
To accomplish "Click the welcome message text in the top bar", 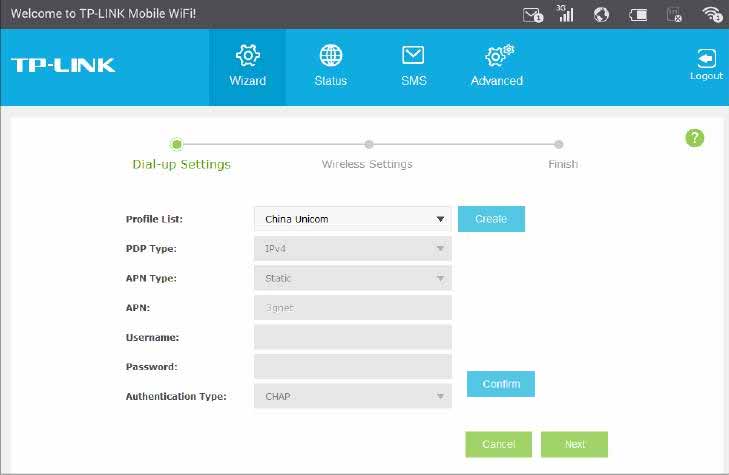I will point(103,13).
